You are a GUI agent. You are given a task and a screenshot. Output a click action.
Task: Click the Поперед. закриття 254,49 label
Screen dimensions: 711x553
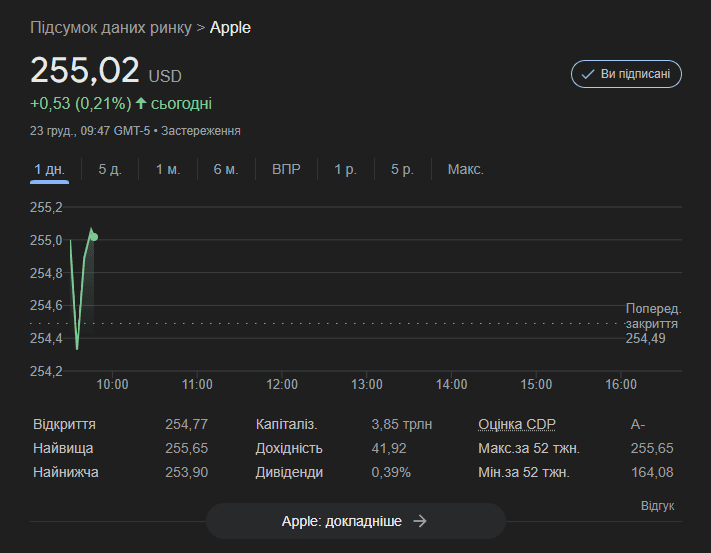pyautogui.click(x=653, y=324)
